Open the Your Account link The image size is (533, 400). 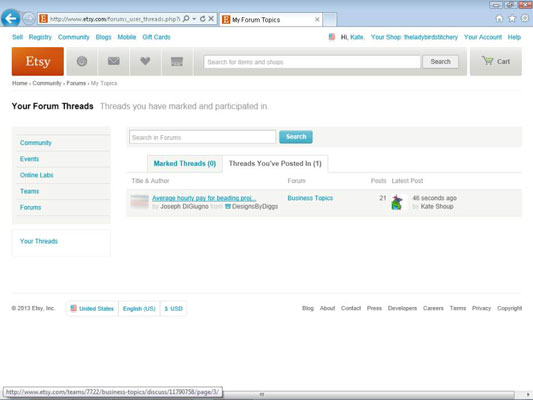[x=483, y=37]
